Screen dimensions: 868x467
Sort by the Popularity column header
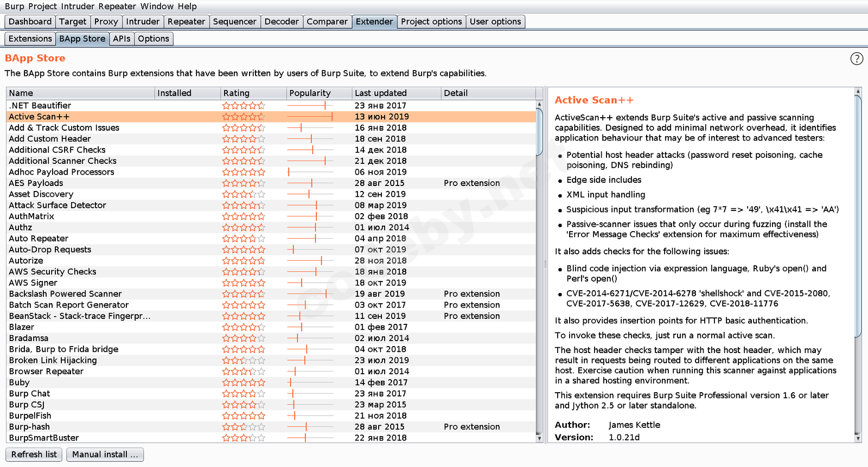click(x=320, y=93)
